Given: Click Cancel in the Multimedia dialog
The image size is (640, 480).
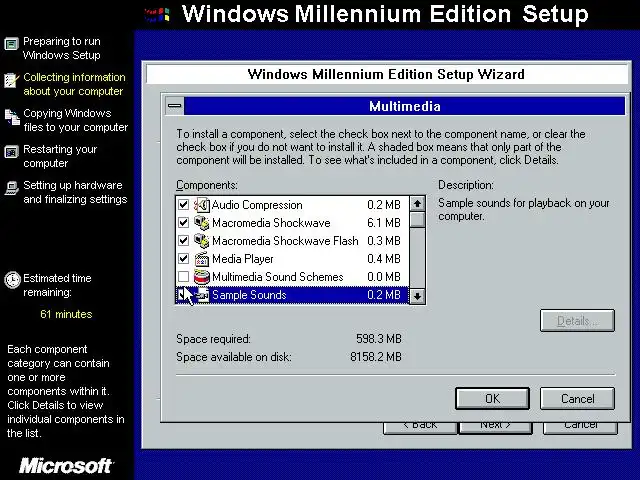Looking at the screenshot, I should click(577, 398).
